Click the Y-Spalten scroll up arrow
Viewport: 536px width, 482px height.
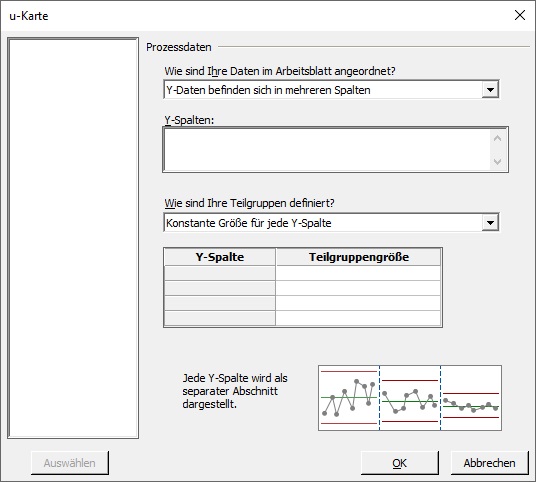tap(498, 139)
